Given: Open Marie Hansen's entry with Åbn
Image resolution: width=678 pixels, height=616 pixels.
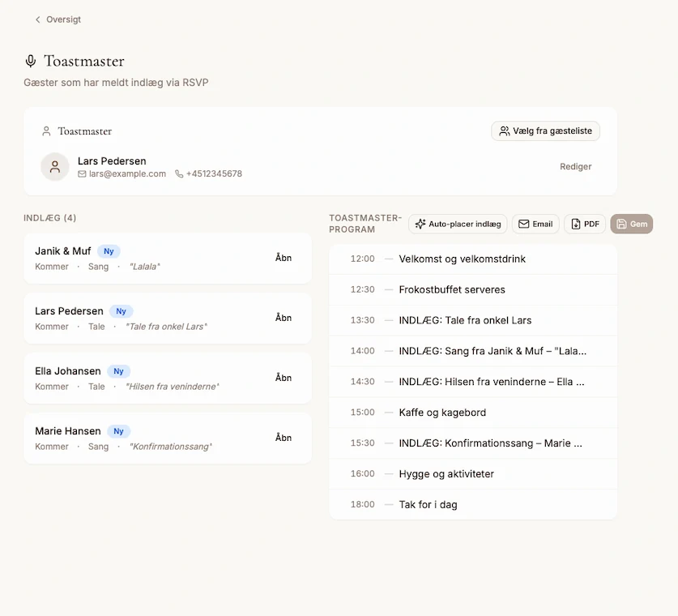Looking at the screenshot, I should click(x=283, y=438).
